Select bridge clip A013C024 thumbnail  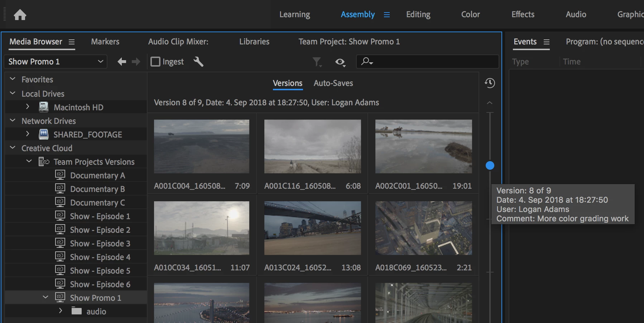click(x=313, y=228)
